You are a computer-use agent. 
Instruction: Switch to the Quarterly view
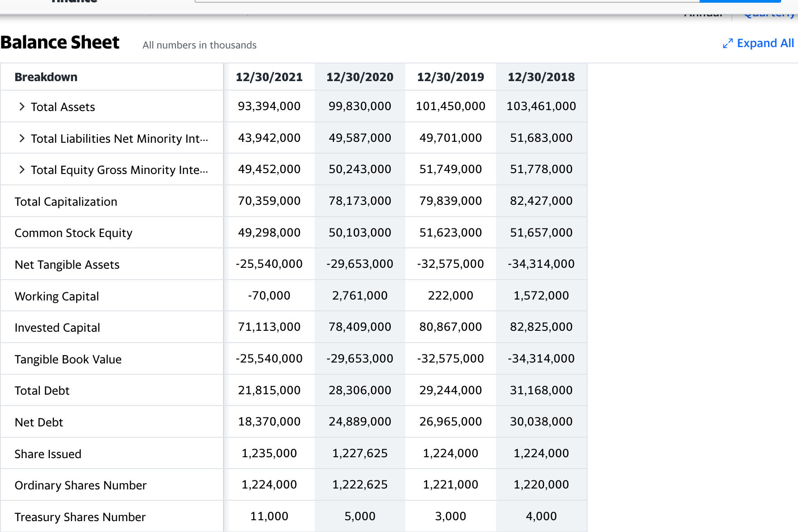pos(769,15)
